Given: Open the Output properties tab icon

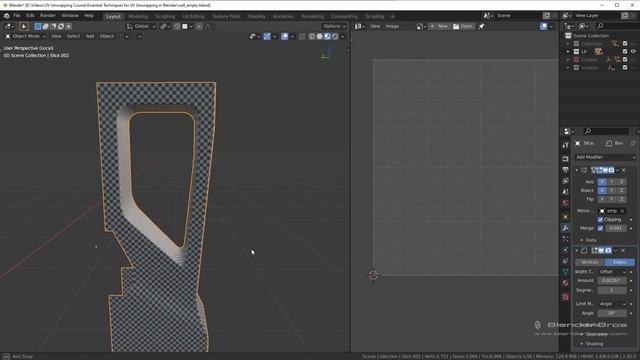Looking at the screenshot, I should click(565, 170).
